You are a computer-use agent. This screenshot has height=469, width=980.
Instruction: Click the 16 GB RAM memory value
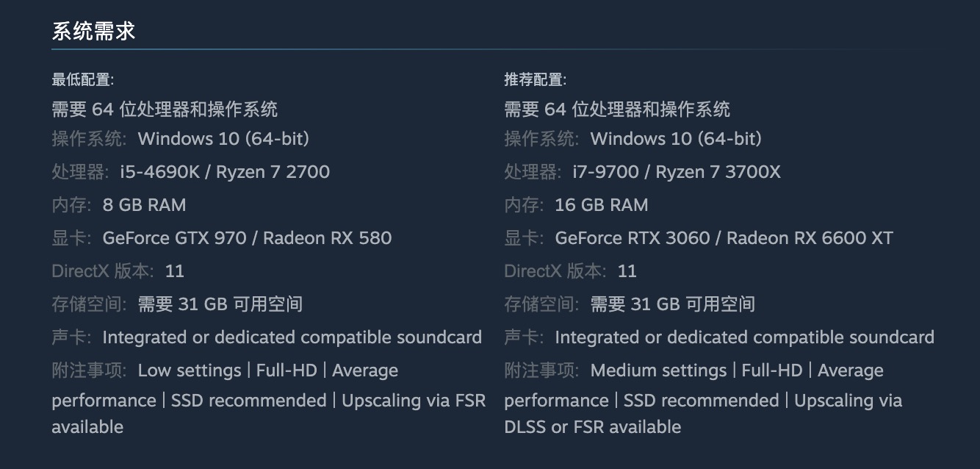(x=602, y=205)
